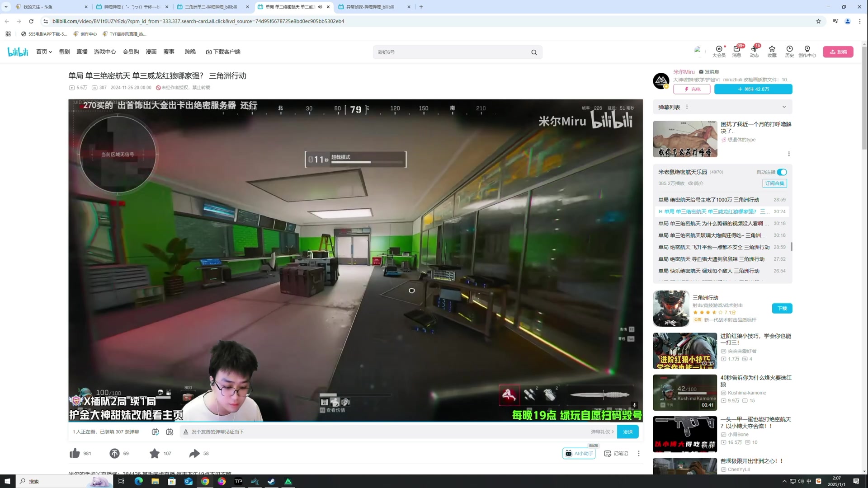This screenshot has height=488, width=868.
Task: Click the playlist panel scrollbar
Action: pos(791,247)
